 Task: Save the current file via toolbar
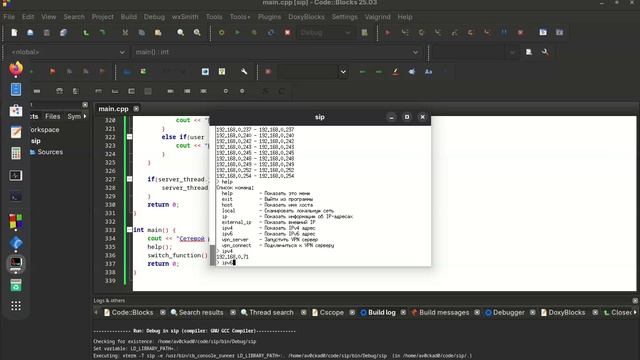(47, 33)
